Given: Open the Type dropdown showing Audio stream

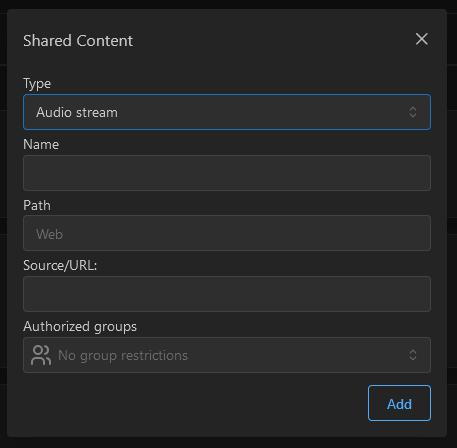Looking at the screenshot, I should [227, 112].
